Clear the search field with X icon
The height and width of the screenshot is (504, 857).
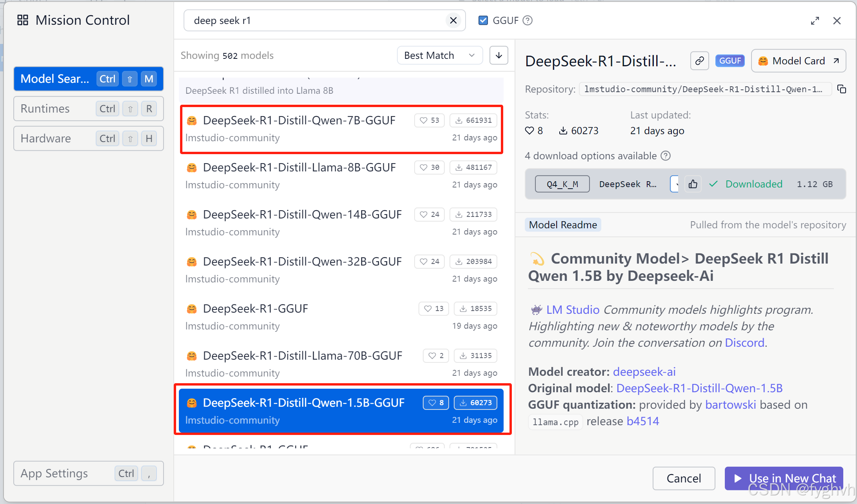pos(453,20)
